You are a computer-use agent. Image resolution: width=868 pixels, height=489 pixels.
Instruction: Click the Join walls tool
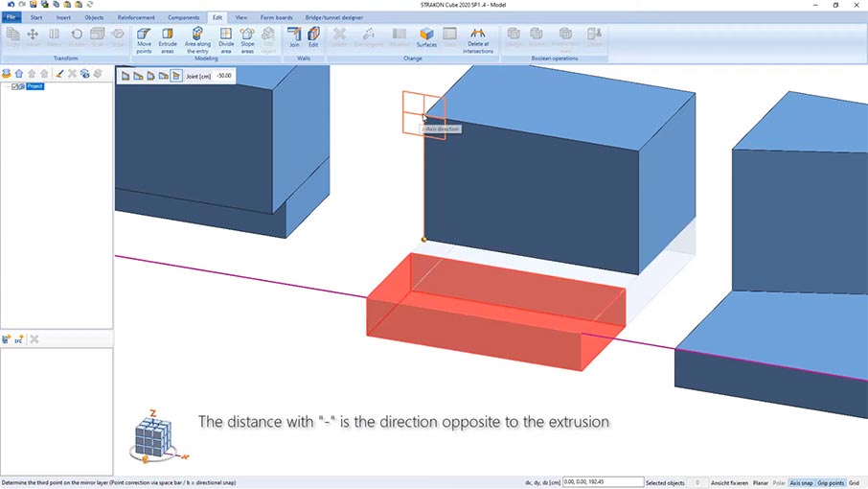294,37
